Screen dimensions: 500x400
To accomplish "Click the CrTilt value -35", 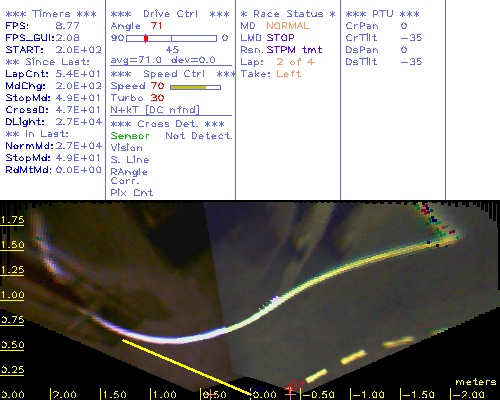I will pyautogui.click(x=411, y=38).
